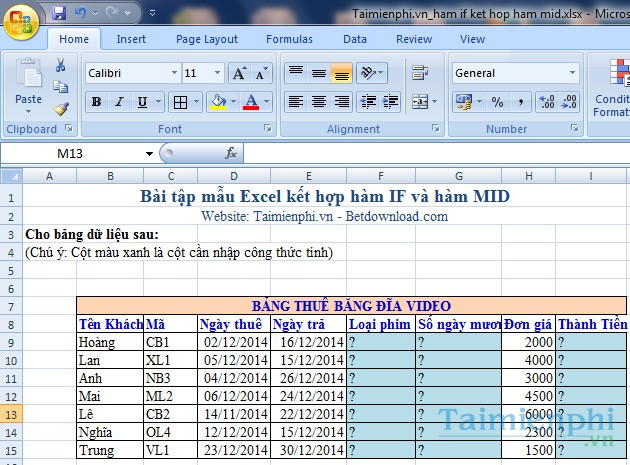This screenshot has width=630, height=465.
Task: Open the Page Layout tab
Action: pyautogui.click(x=206, y=39)
